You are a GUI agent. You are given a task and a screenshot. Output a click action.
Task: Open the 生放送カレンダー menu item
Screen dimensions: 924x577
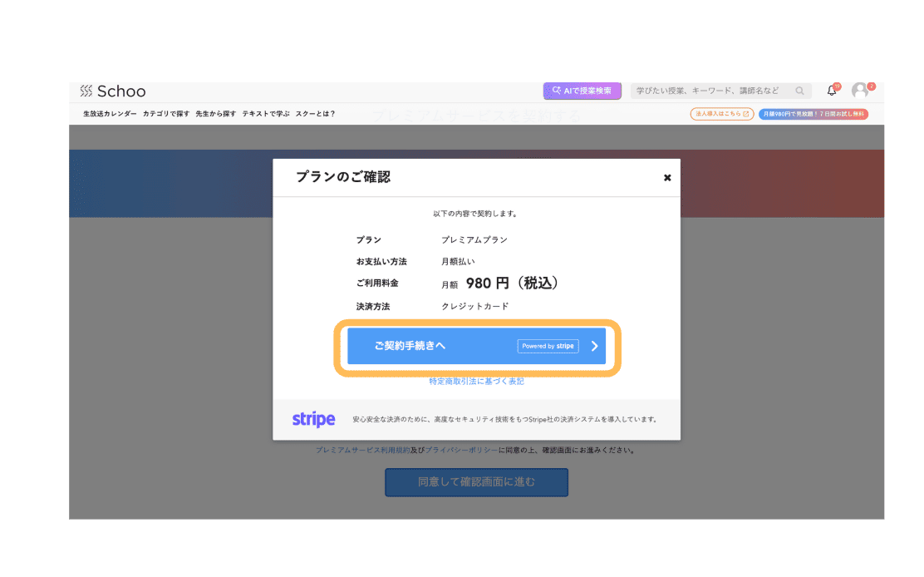110,114
